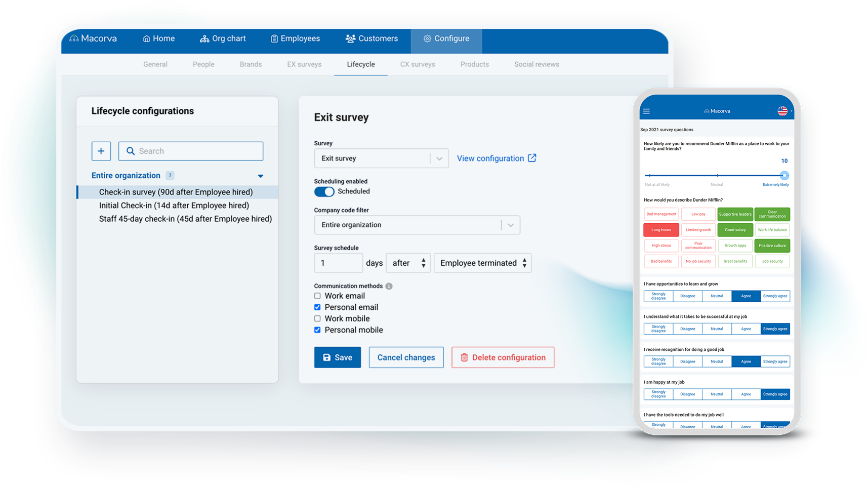868x487 pixels.
Task: Check the Work email checkbox
Action: tap(317, 296)
